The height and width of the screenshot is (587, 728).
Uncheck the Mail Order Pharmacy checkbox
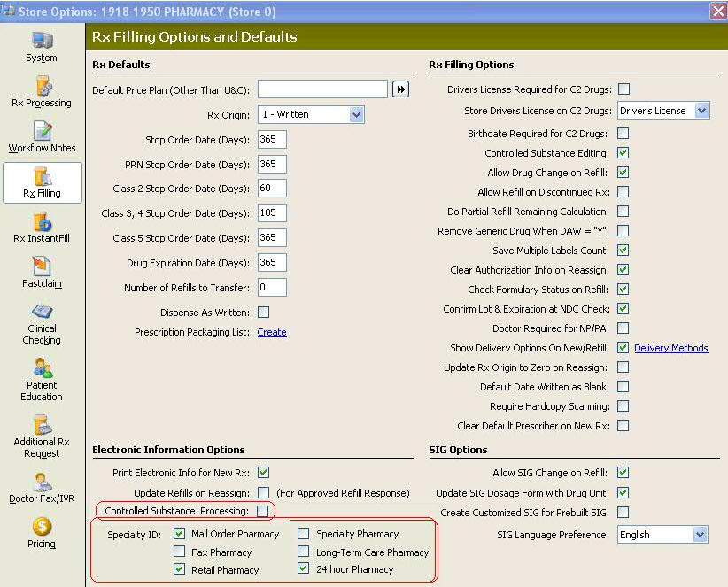coord(180,534)
